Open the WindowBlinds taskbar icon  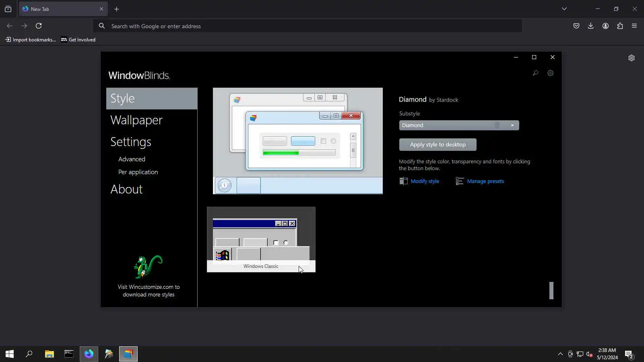[x=128, y=354]
